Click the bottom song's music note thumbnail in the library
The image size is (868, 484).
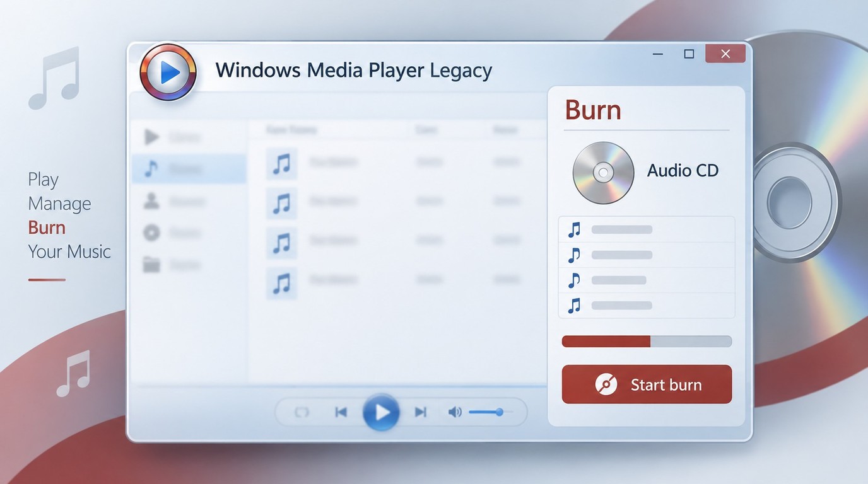click(281, 282)
